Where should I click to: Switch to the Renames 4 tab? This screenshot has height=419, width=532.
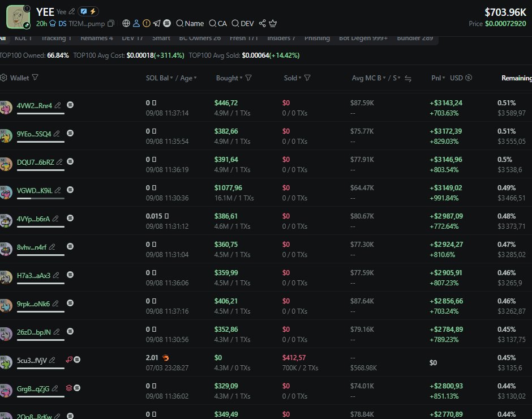pos(97,38)
